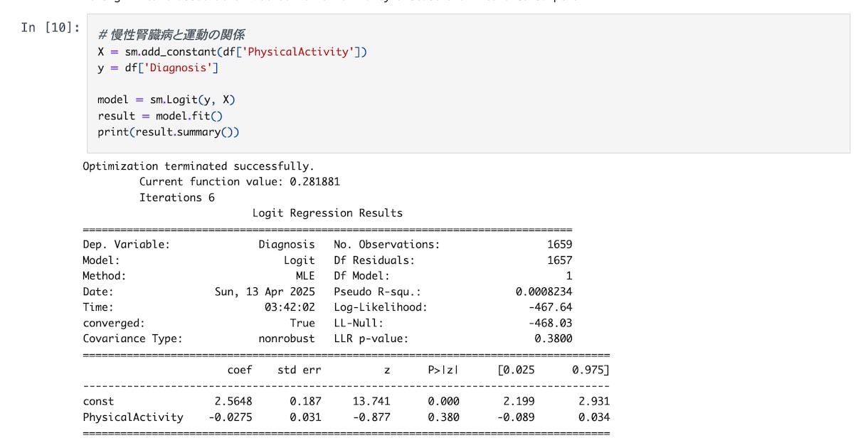Click the 'Logit Regression Results' title

pos(327,213)
